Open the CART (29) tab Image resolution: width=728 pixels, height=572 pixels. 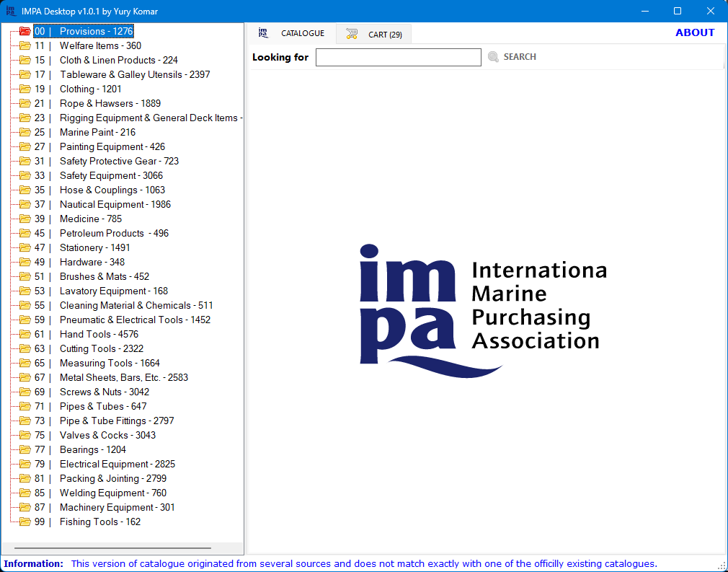374,34
